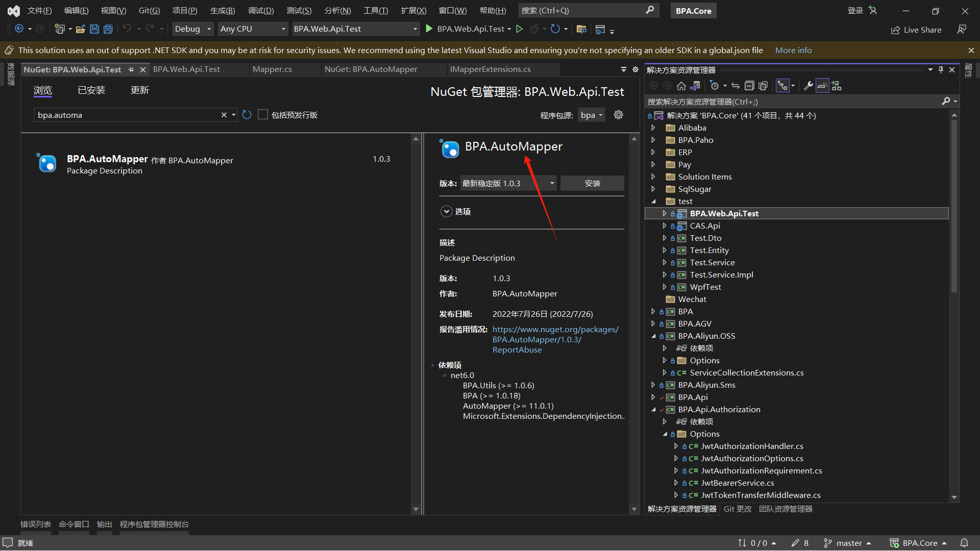Open the More info link in warning bar
This screenshot has height=551, width=980.
point(793,50)
